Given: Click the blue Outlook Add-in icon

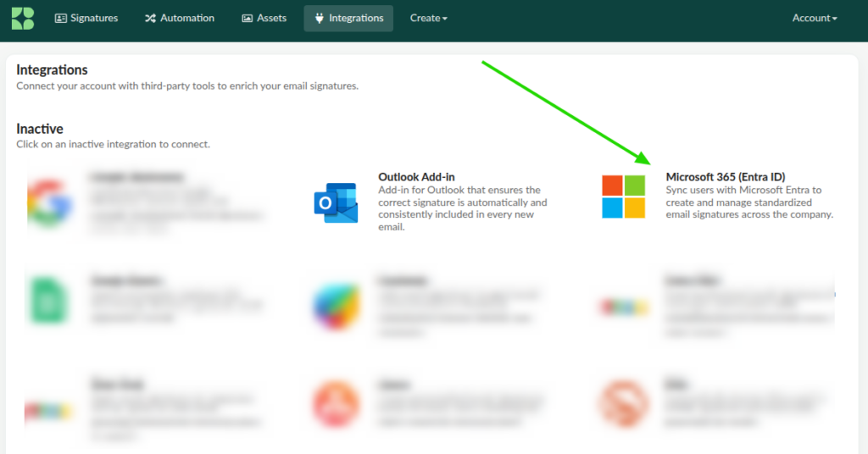Looking at the screenshot, I should coord(335,203).
